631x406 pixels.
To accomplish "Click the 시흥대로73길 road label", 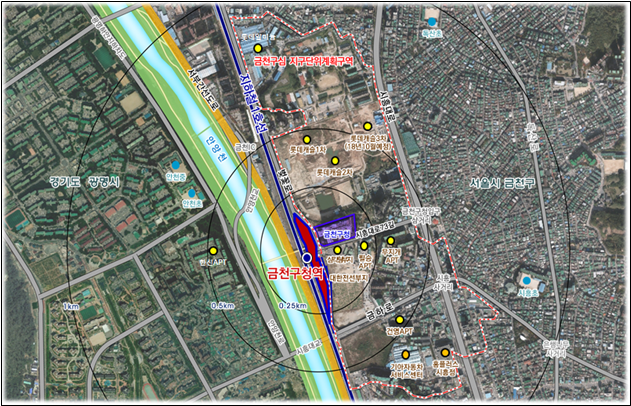I will [x=375, y=230].
